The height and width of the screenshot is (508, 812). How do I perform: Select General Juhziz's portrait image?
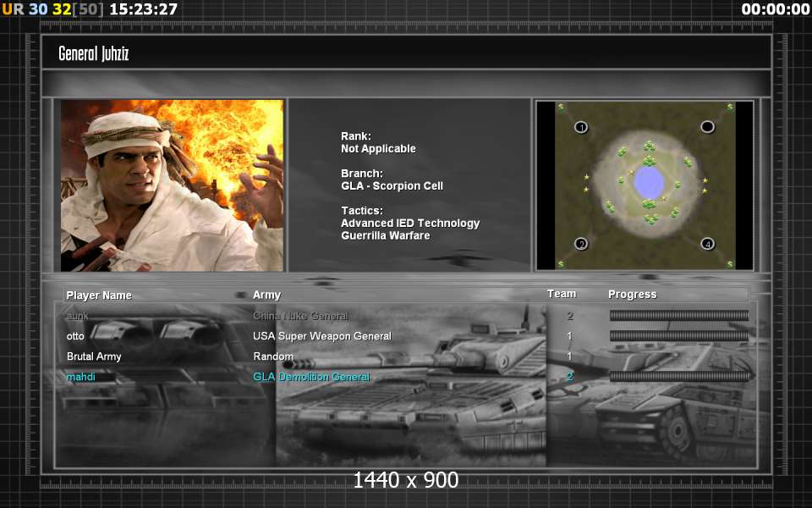pos(172,185)
